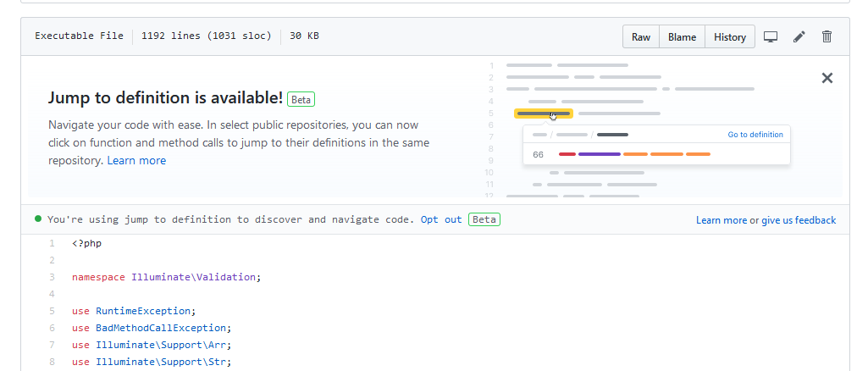Click the '30 KB' file size text
The image size is (868, 371).
click(x=305, y=36)
